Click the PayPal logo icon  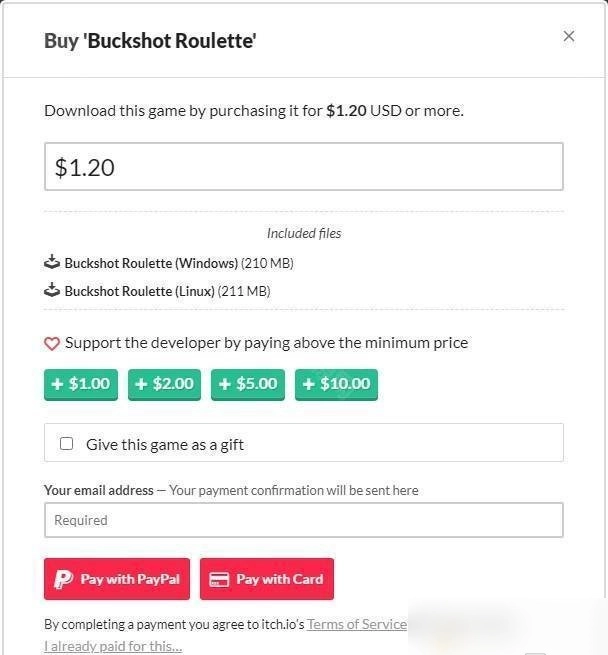point(64,579)
